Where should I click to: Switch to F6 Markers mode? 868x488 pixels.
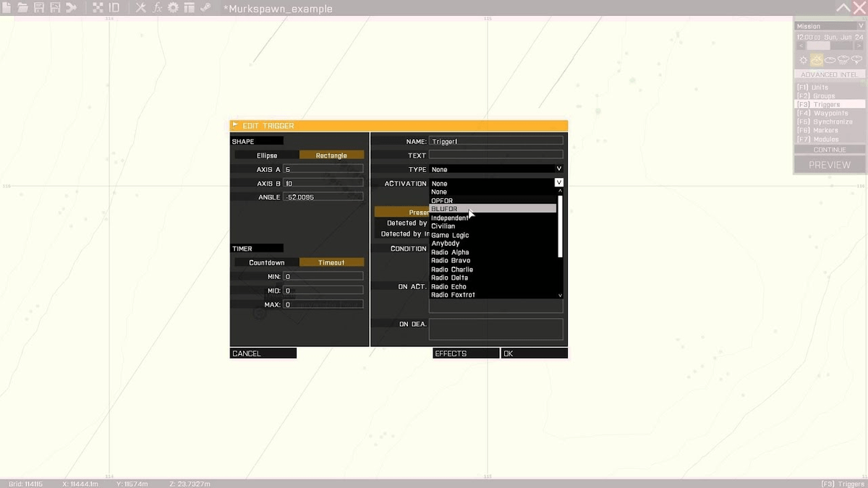click(x=830, y=131)
